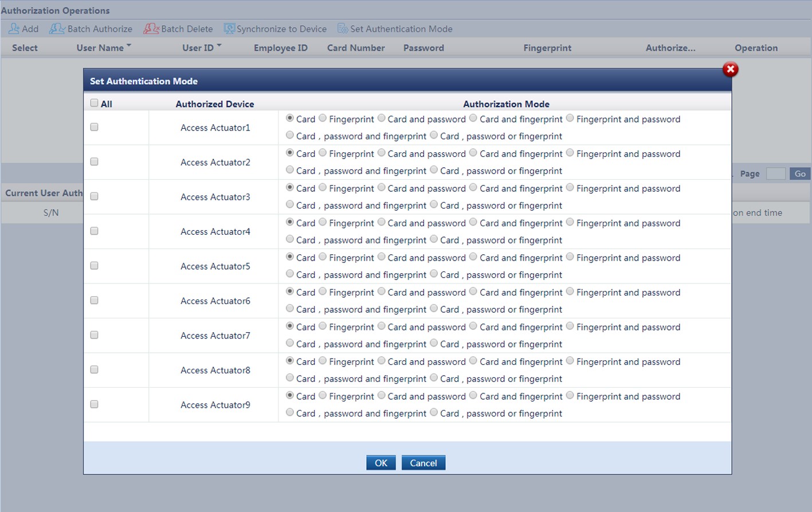This screenshot has height=512, width=812.
Task: Click the S/N column header
Action: (51, 212)
